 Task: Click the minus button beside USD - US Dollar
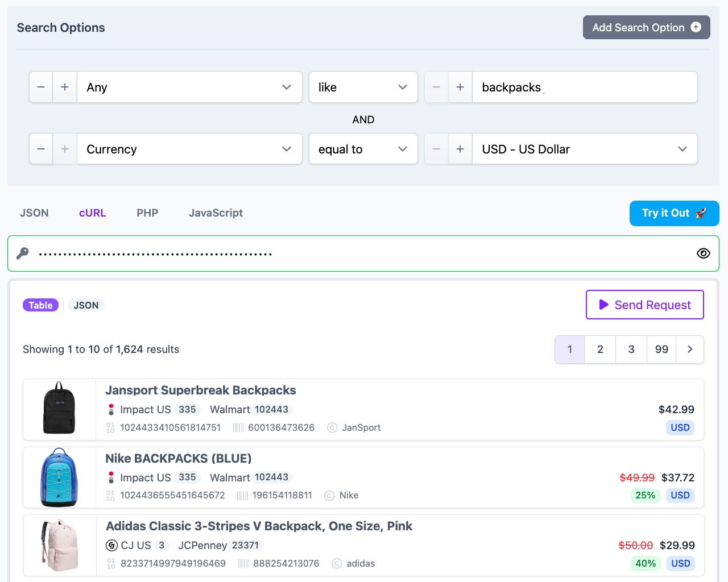click(436, 149)
